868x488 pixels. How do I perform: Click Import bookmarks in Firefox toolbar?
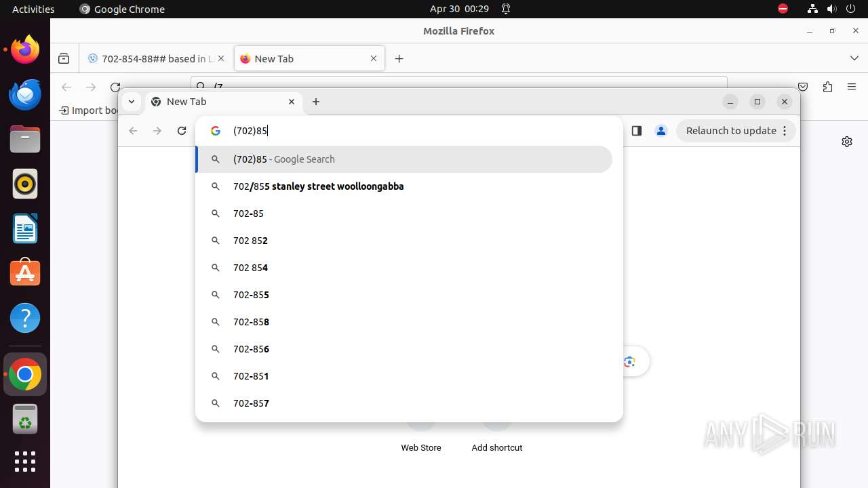click(88, 110)
